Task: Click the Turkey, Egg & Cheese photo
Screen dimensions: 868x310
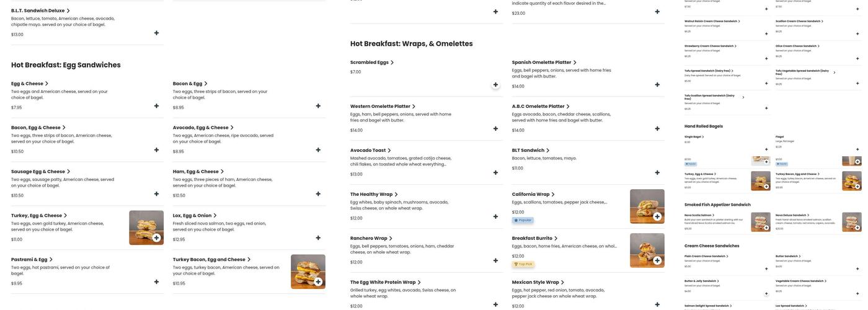Action: coord(146,228)
